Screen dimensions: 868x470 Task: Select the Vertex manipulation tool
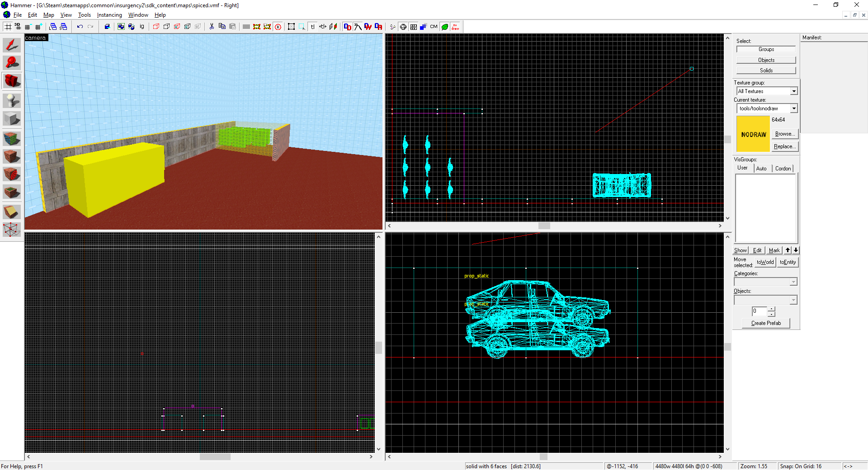(12, 230)
